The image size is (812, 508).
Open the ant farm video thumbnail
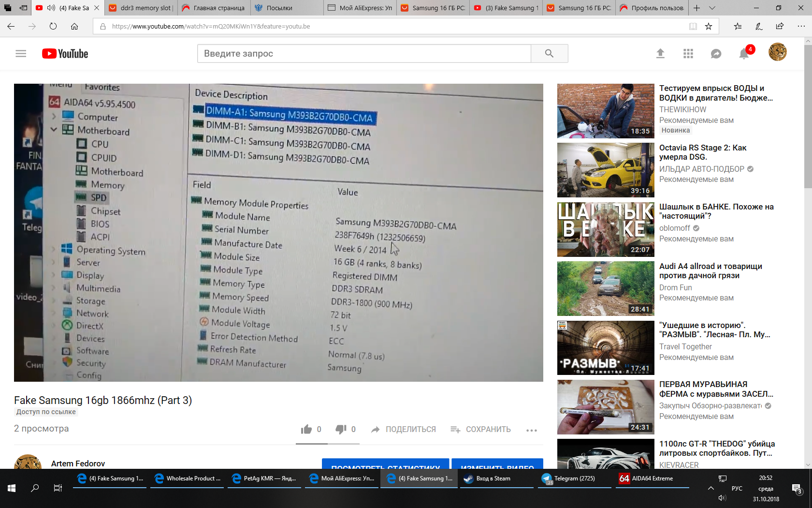click(606, 407)
